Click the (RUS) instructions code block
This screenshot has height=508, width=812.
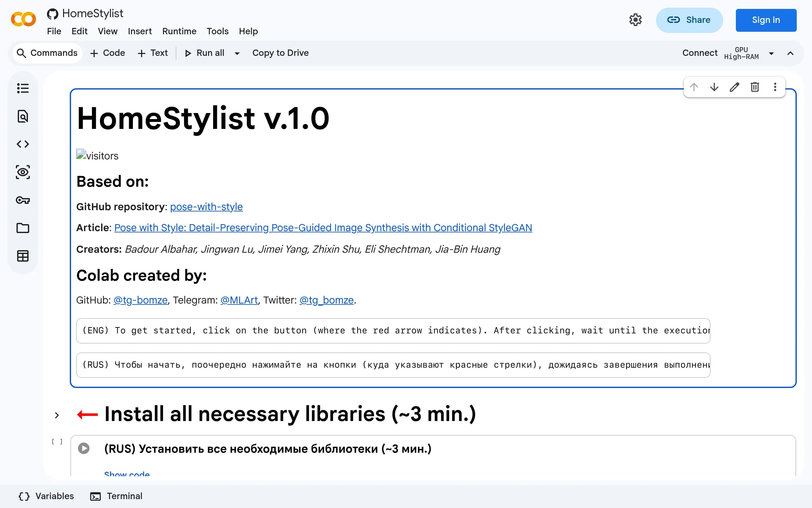click(x=393, y=365)
